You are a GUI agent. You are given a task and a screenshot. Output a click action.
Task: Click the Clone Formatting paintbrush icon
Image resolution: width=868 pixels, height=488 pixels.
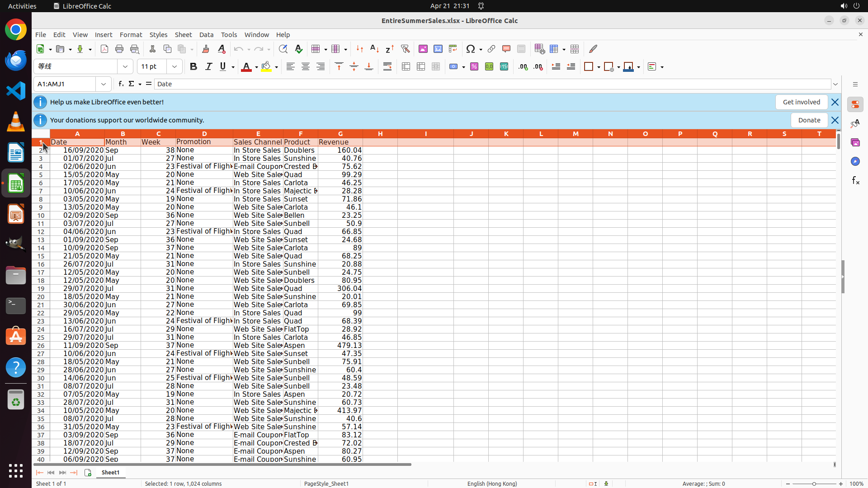(206, 49)
